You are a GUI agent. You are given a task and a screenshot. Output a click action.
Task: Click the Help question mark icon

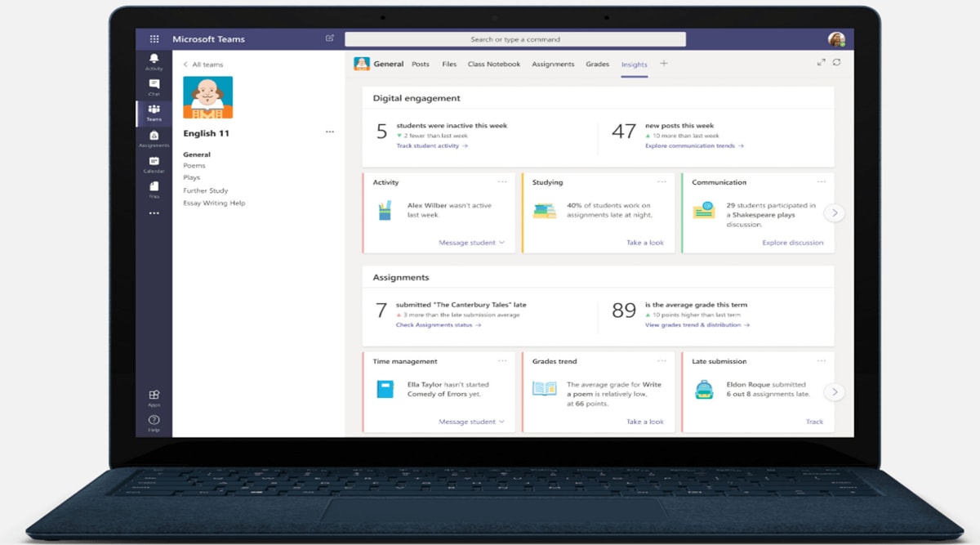154,421
